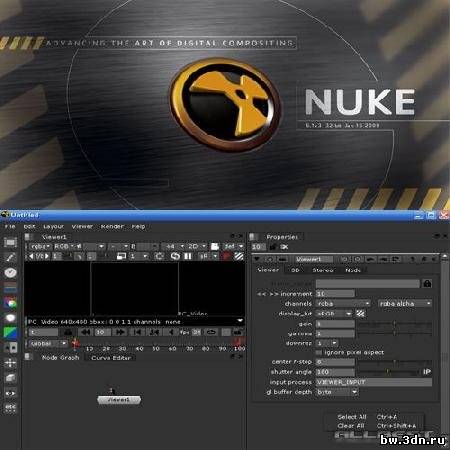Open the Views nodes stereo icon
450x450 pixels.
[10, 393]
